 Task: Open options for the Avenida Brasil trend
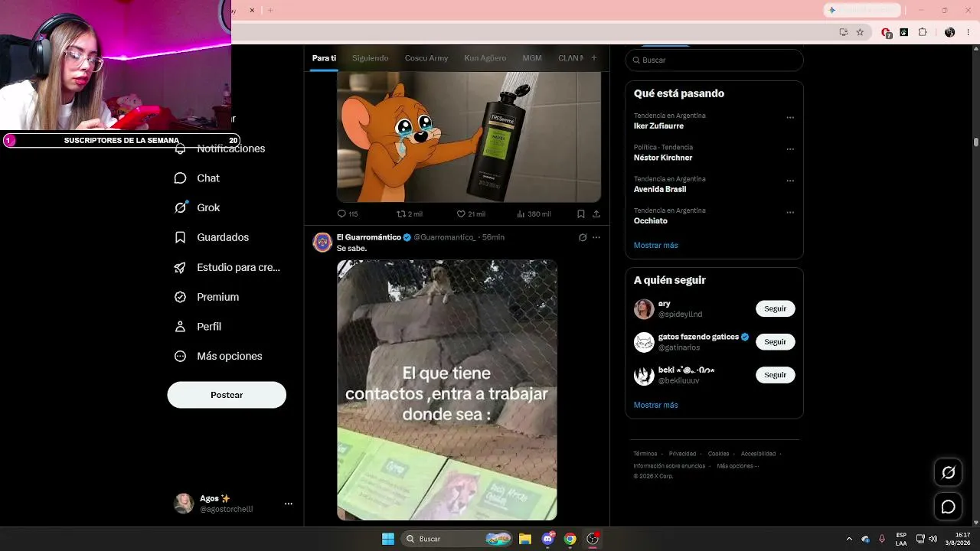click(x=790, y=181)
